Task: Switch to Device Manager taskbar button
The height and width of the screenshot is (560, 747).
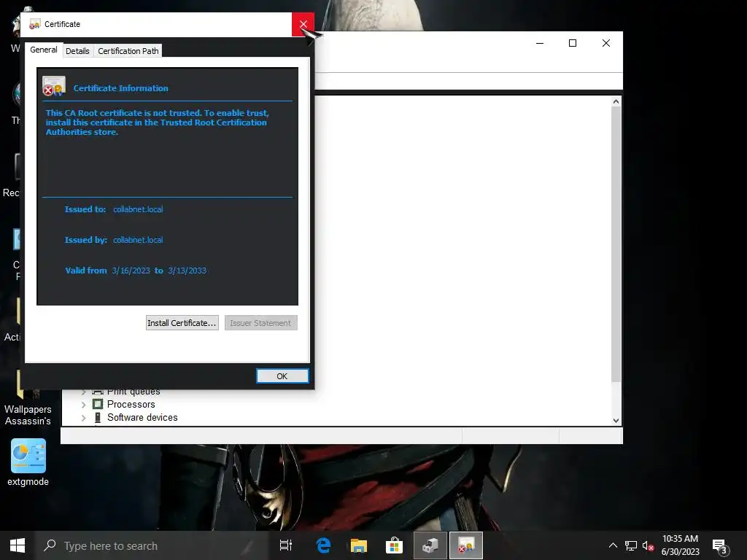Action: pyautogui.click(x=430, y=545)
